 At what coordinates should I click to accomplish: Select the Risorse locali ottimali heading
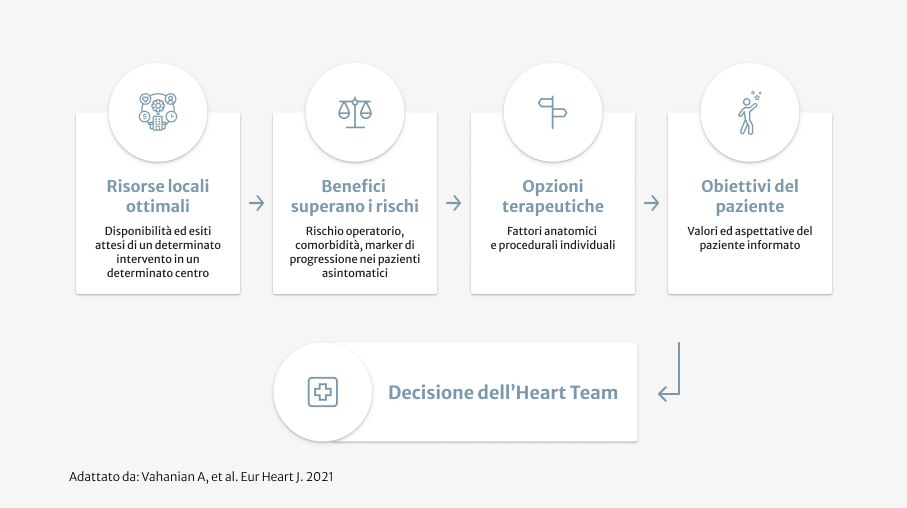click(x=158, y=196)
